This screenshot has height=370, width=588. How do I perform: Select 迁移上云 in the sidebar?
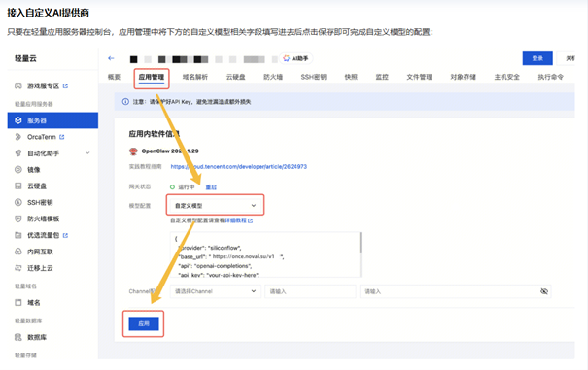click(x=40, y=268)
